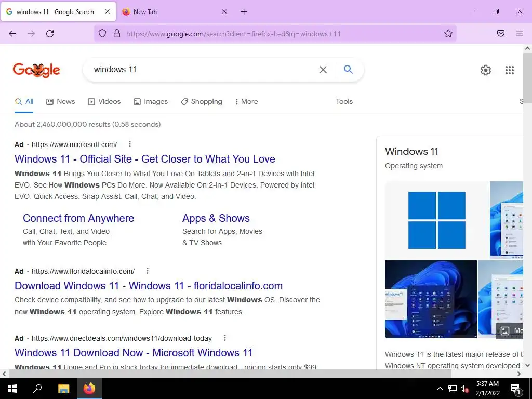Clear the search box with the X
Image resolution: width=532 pixels, height=399 pixels.
coord(323,70)
